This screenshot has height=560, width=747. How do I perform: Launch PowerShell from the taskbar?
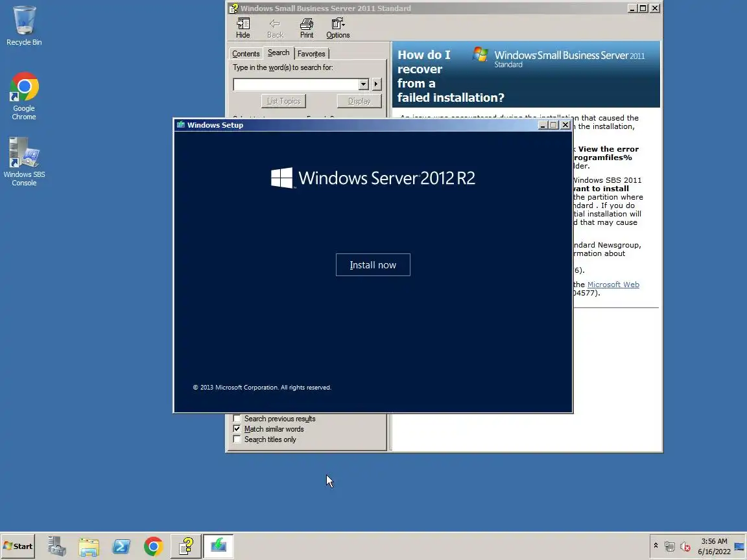click(x=121, y=546)
